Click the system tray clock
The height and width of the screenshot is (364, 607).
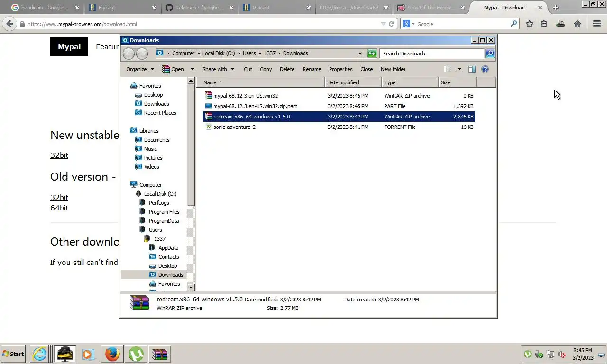(x=582, y=354)
